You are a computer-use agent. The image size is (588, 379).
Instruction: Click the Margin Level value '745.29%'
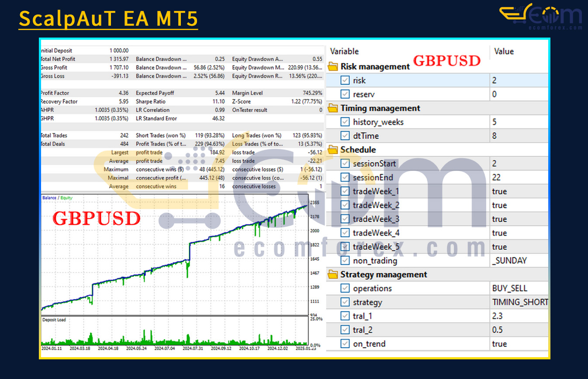tap(312, 93)
